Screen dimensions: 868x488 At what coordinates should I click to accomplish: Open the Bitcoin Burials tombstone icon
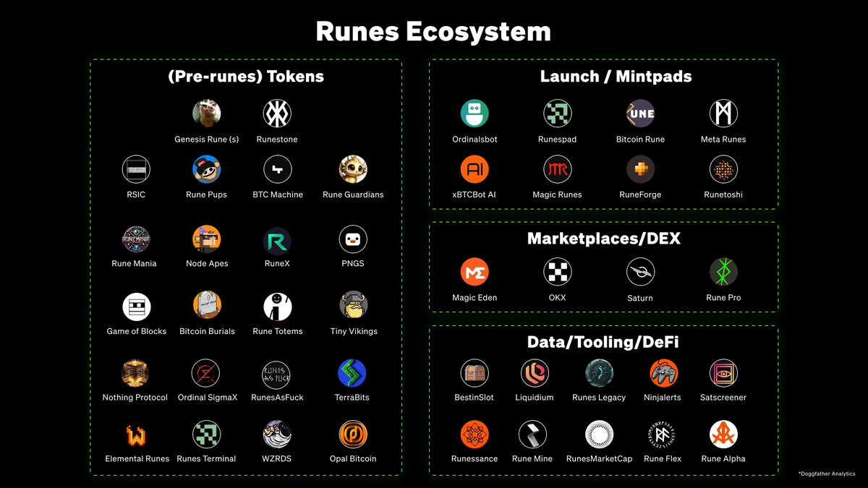click(x=207, y=307)
